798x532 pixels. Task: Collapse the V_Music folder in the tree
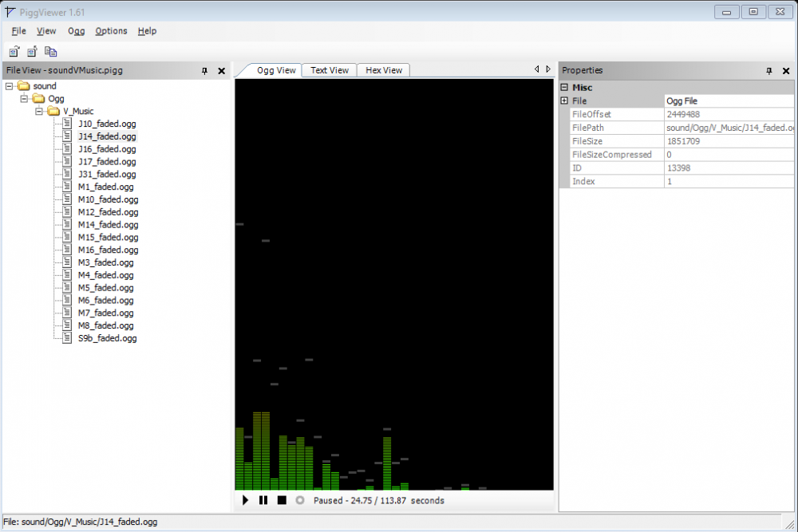(x=38, y=111)
